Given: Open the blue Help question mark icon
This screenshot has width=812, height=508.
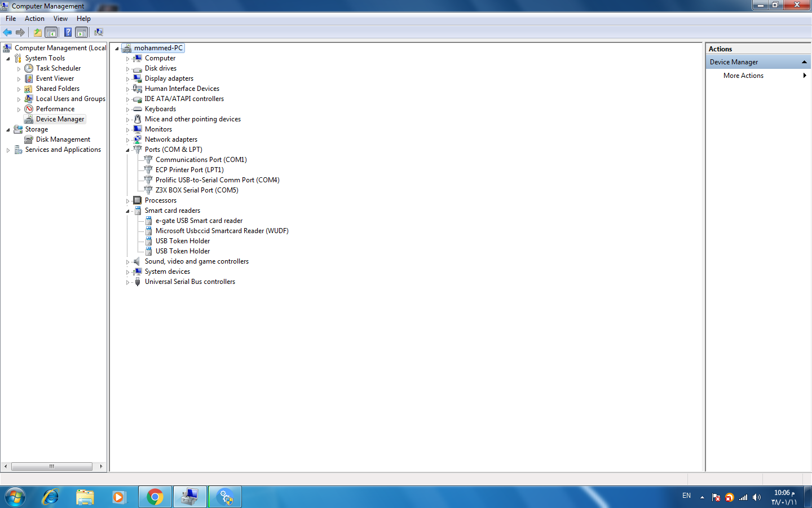Looking at the screenshot, I should pos(68,32).
